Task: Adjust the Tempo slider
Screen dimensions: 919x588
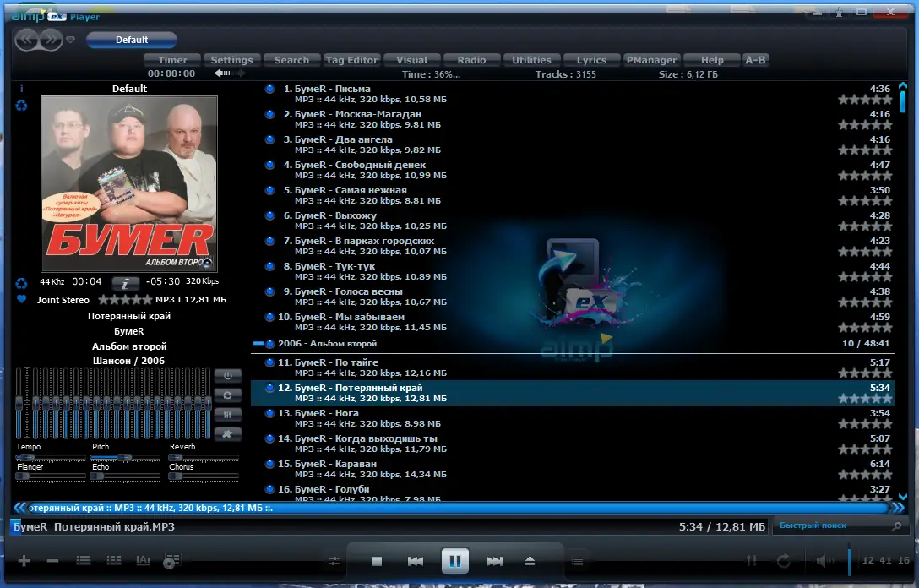Action: 51,457
